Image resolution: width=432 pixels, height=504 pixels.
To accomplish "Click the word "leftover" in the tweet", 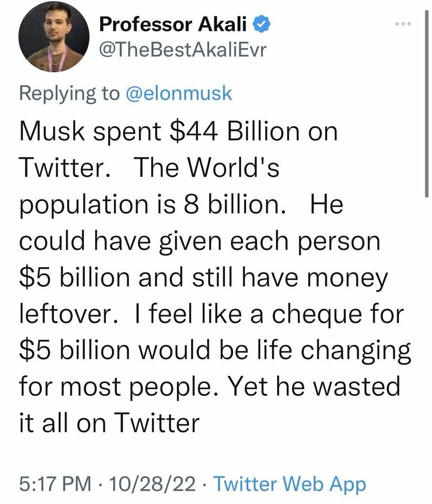I will coord(65,315).
